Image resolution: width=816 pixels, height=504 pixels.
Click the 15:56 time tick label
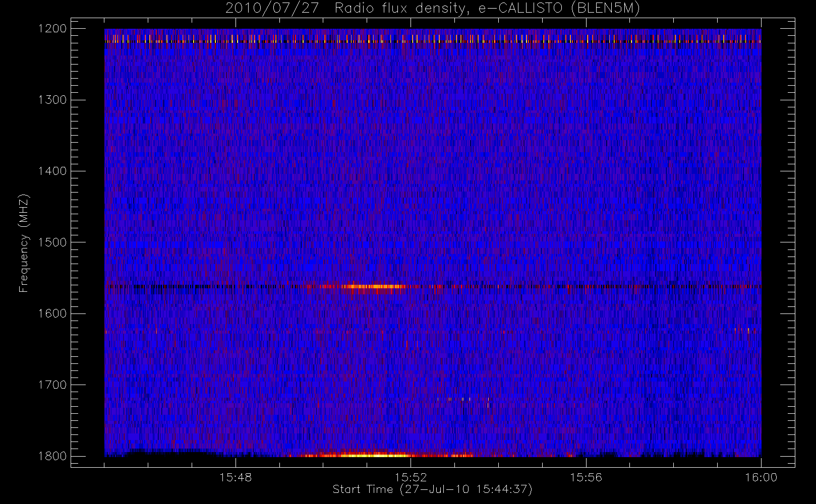point(586,477)
